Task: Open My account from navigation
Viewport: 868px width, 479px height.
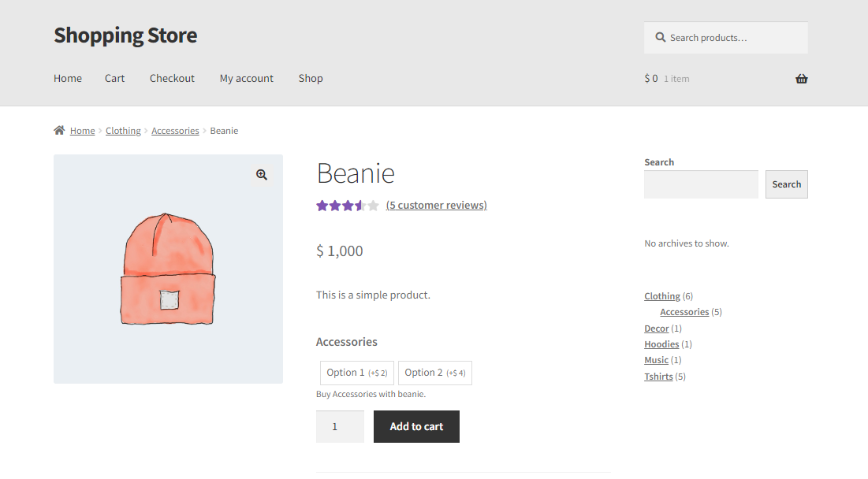Action: pos(246,79)
